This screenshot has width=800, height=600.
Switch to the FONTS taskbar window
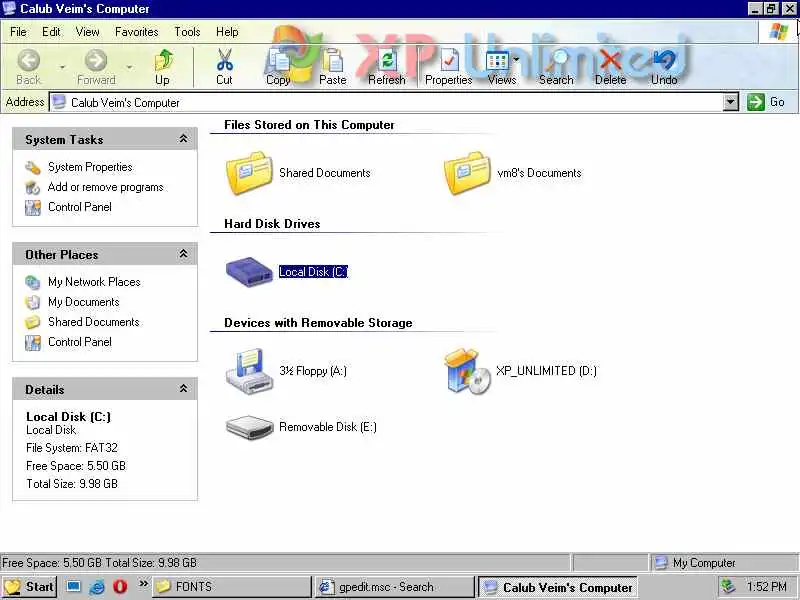[231, 587]
